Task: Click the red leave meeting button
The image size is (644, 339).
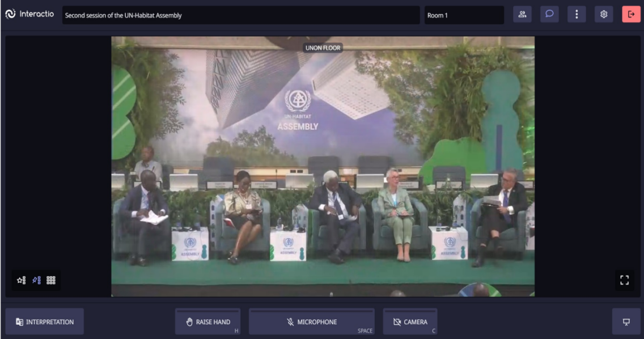Action: pyautogui.click(x=632, y=14)
